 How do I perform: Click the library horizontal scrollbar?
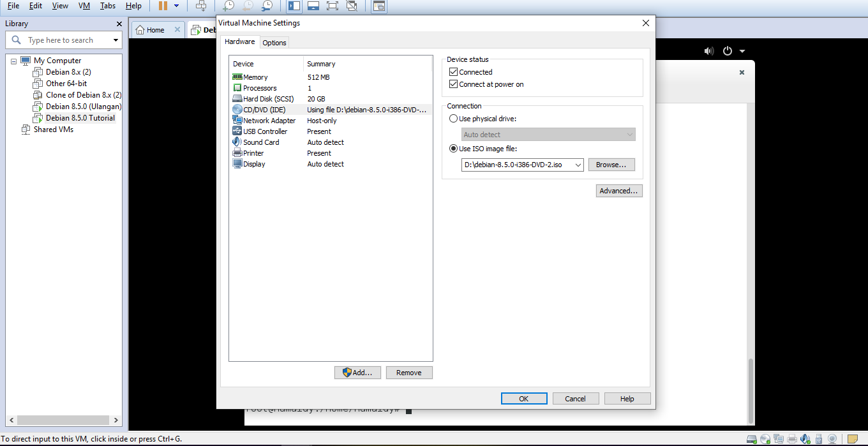[64, 420]
